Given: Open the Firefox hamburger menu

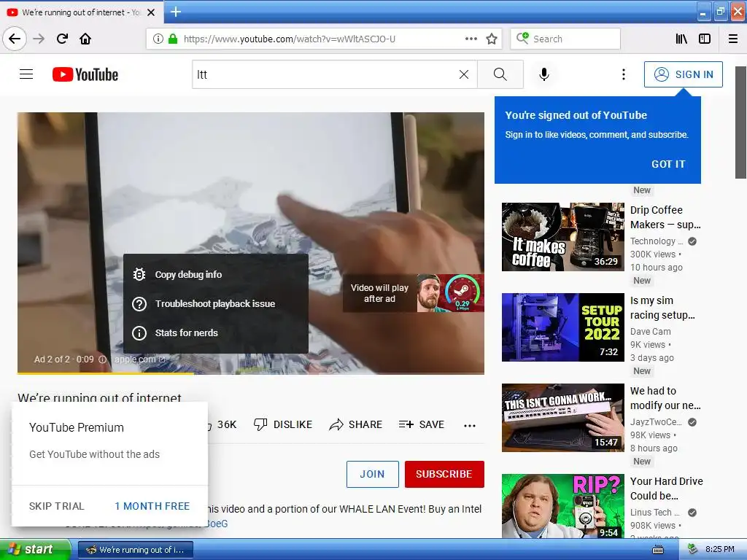Looking at the screenshot, I should [733, 39].
